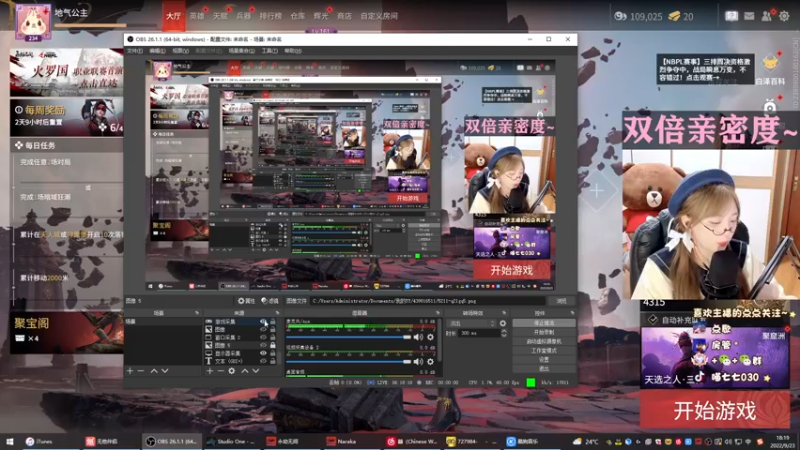Click the player avatar portrait
This screenshot has width=800, height=450.
point(33,21)
